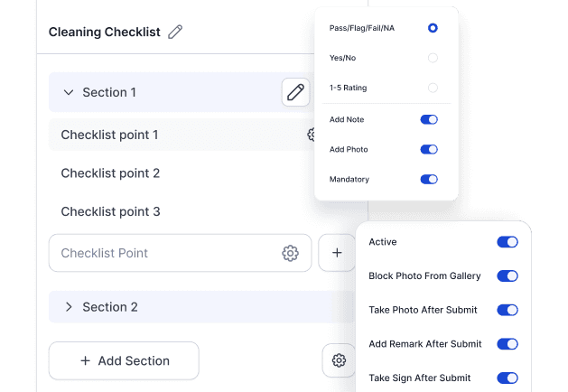Expand Section 2 using the chevron

[68, 307]
